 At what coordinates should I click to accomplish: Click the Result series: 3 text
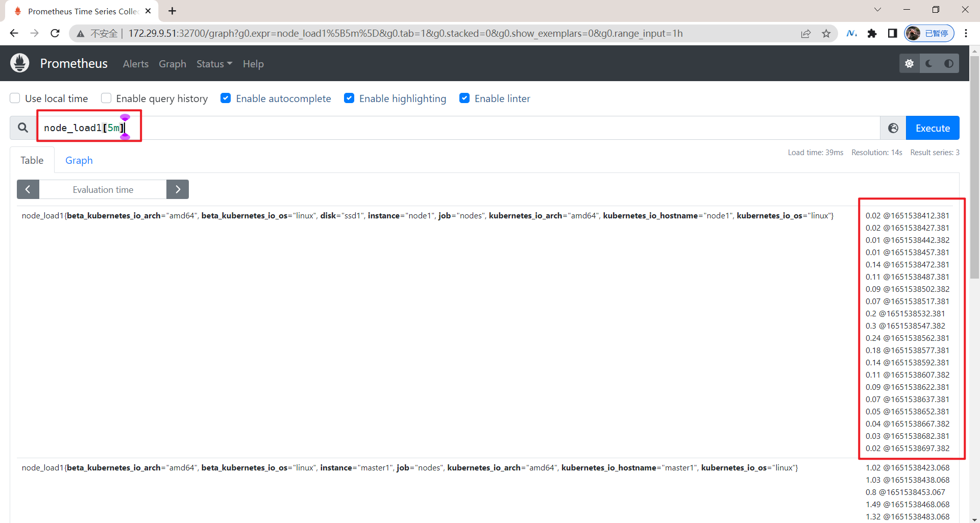click(x=935, y=153)
